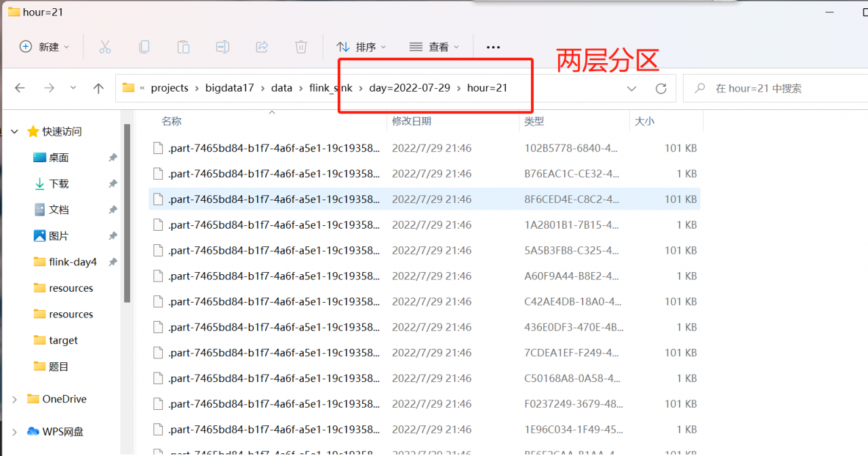Click the pin icon beside 下载
Viewport: 868px width, 456px height.
coord(113,184)
